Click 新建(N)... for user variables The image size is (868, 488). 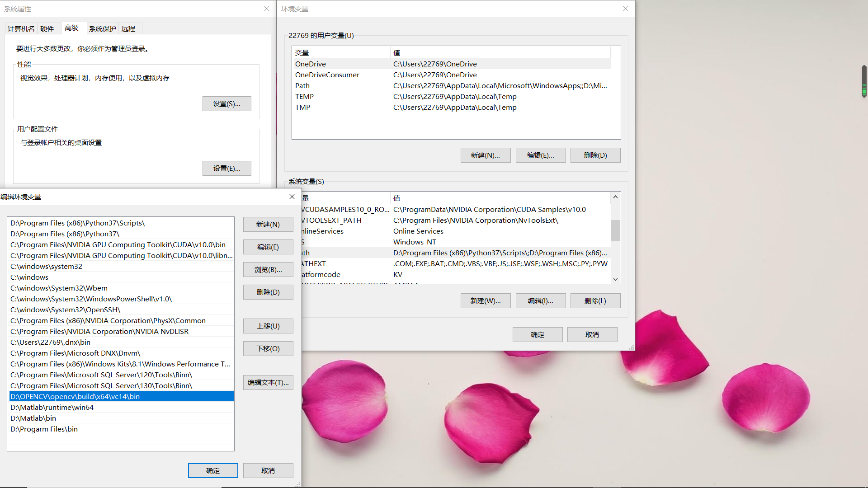click(486, 155)
